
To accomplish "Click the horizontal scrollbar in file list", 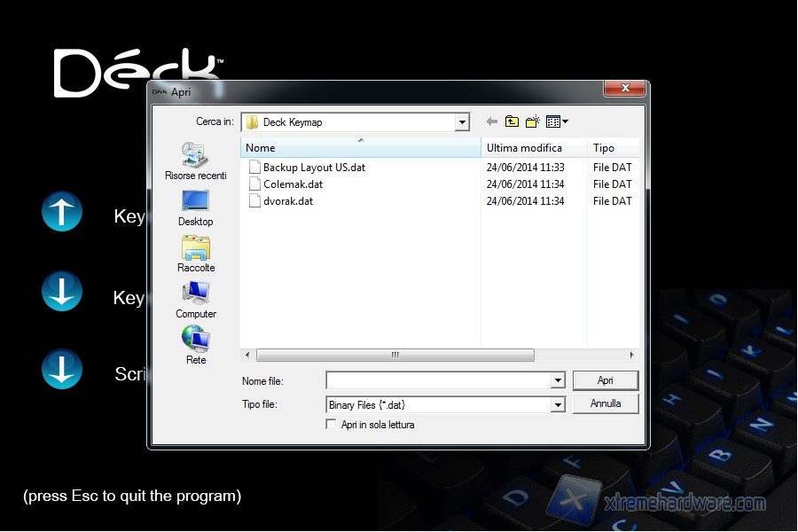I will (x=395, y=355).
